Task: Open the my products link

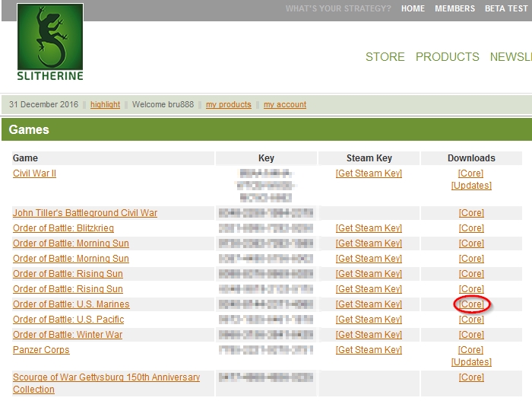Action: pos(228,105)
